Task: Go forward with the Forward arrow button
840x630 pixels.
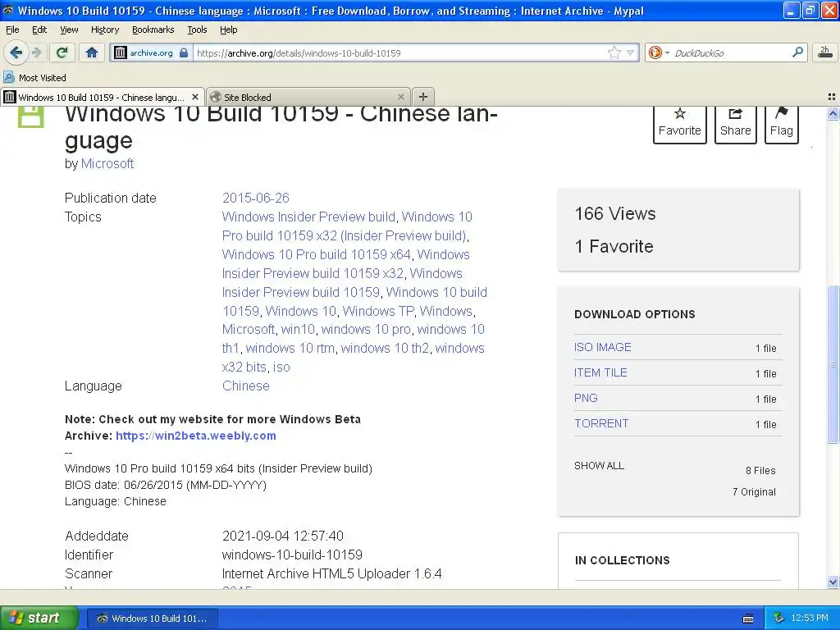Action: click(36, 52)
